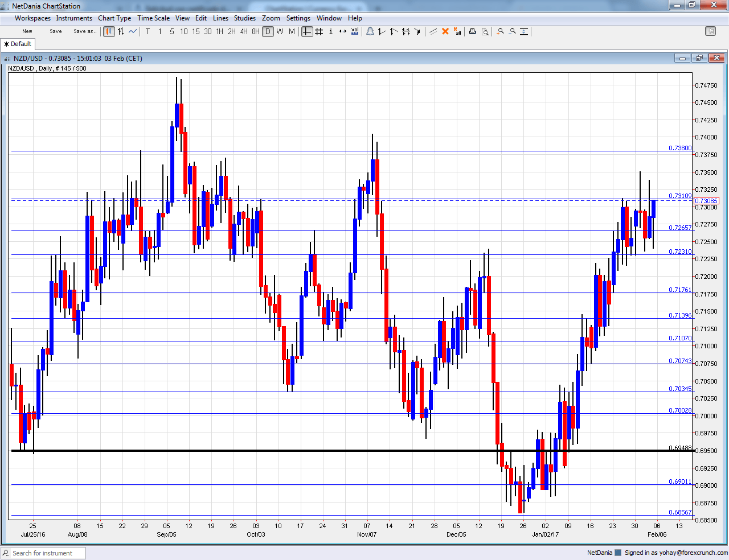
Task: Select the Default workspace tab
Action: click(18, 44)
